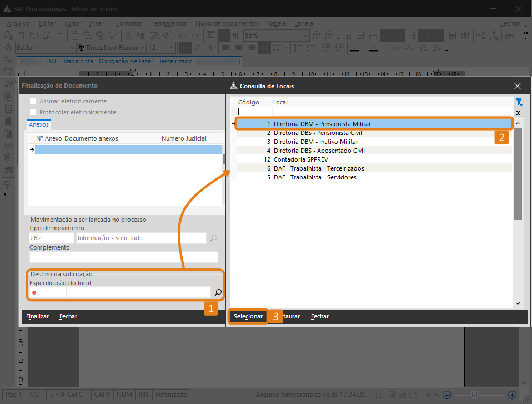532x404 pixels.
Task: Click the Tipo de movimento search magnifier
Action: point(213,238)
